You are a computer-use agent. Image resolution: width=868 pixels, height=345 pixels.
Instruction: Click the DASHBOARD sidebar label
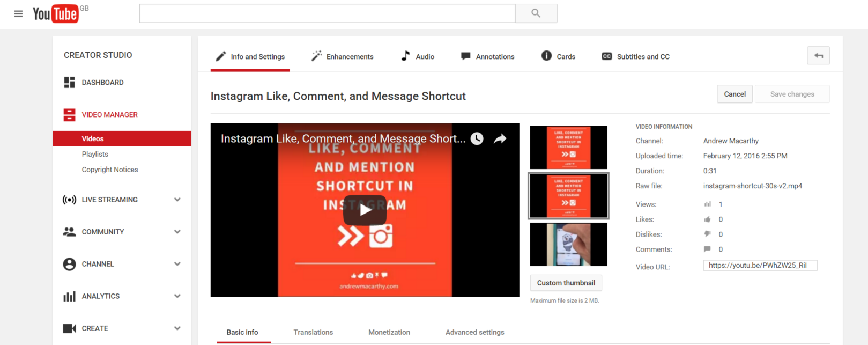click(x=102, y=82)
